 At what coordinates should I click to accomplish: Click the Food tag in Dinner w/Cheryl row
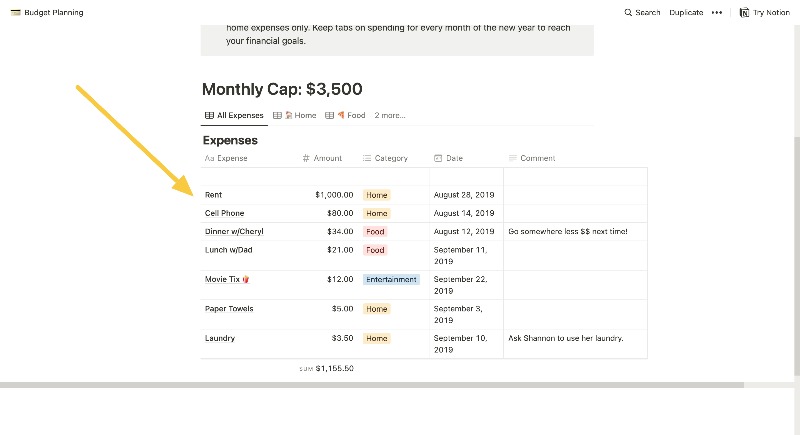pyautogui.click(x=375, y=232)
